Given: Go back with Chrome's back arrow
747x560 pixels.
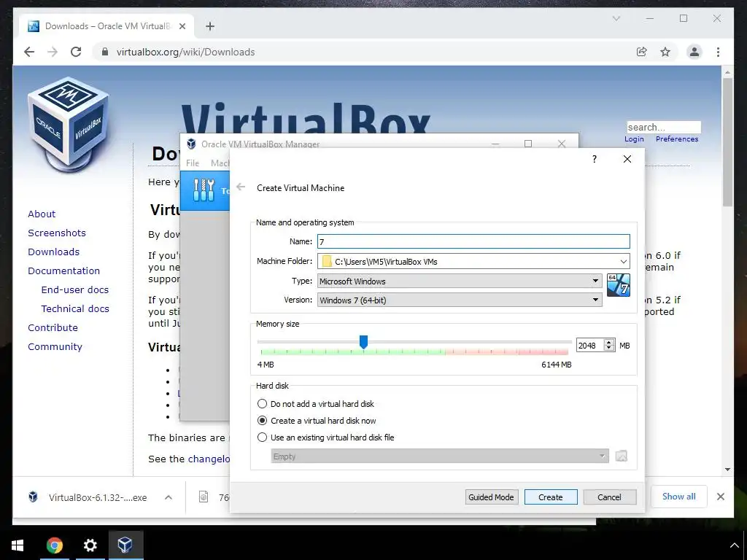Looking at the screenshot, I should click(x=29, y=52).
